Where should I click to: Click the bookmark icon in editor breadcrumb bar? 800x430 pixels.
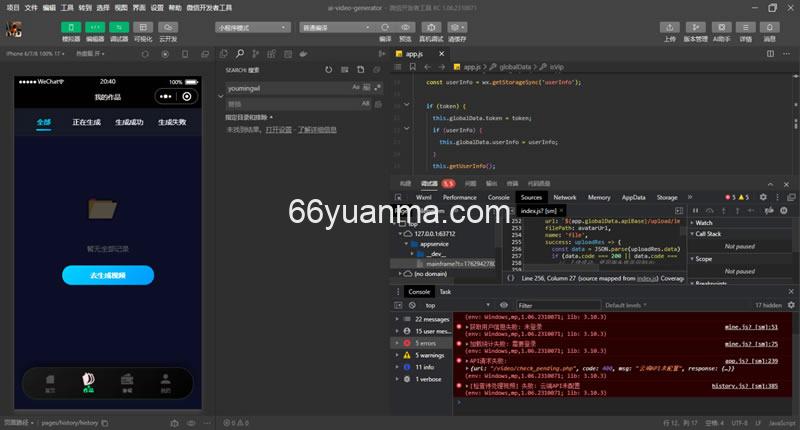pos(412,67)
